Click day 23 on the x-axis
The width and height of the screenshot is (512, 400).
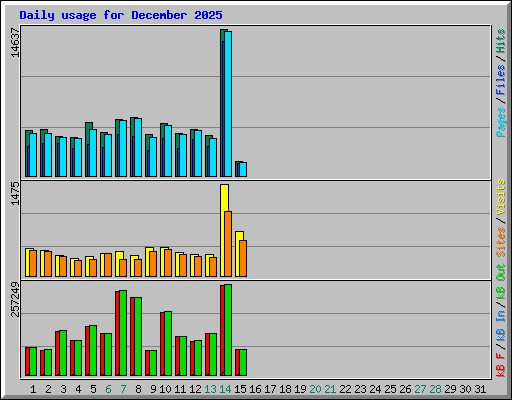click(360, 389)
